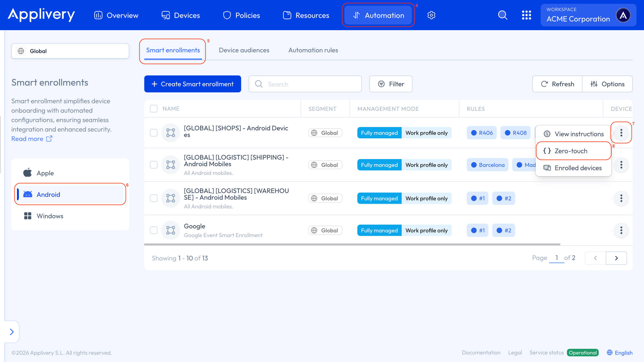The height and width of the screenshot is (362, 644).
Task: Click Create Smart enrollment button
Action: coord(193,84)
